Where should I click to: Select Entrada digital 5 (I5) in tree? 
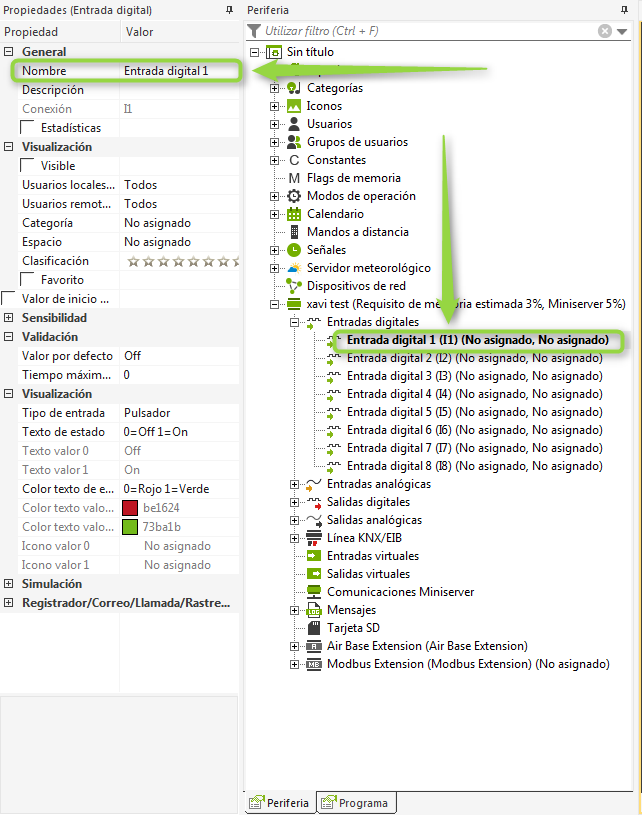474,412
